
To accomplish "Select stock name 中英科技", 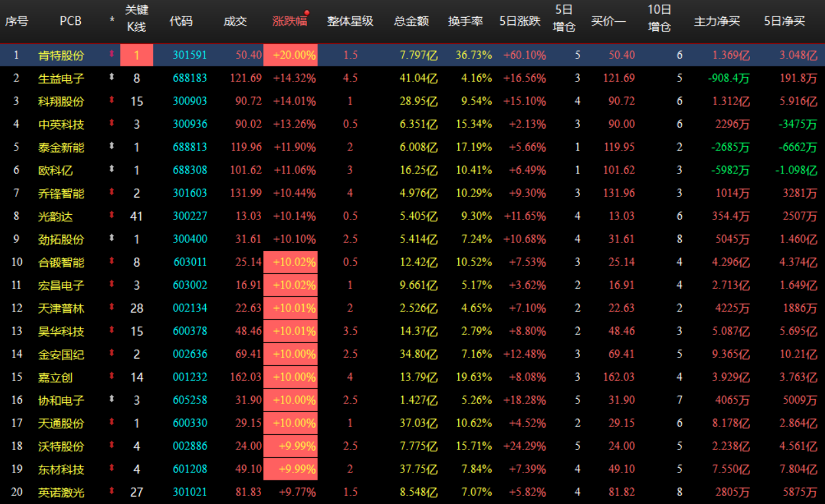I will [x=61, y=124].
